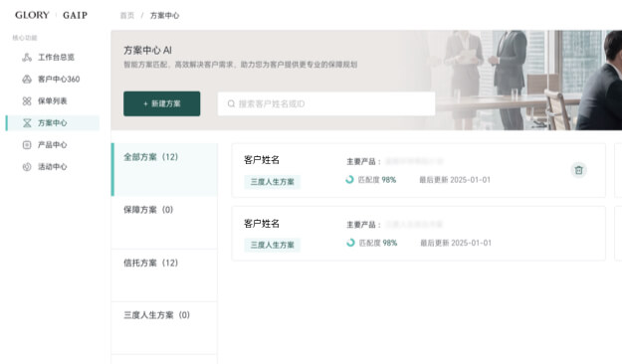The height and width of the screenshot is (364, 622).
Task: Click the 首页 breadcrumb link
Action: [127, 16]
